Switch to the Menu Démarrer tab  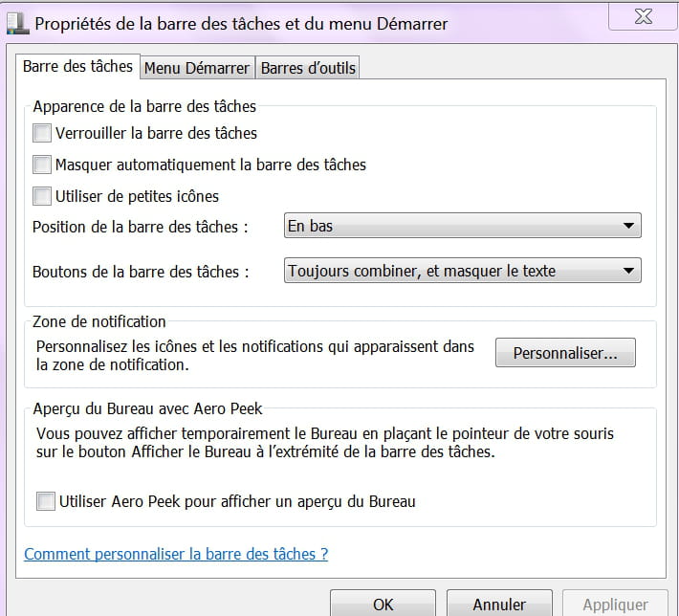pyautogui.click(x=197, y=68)
